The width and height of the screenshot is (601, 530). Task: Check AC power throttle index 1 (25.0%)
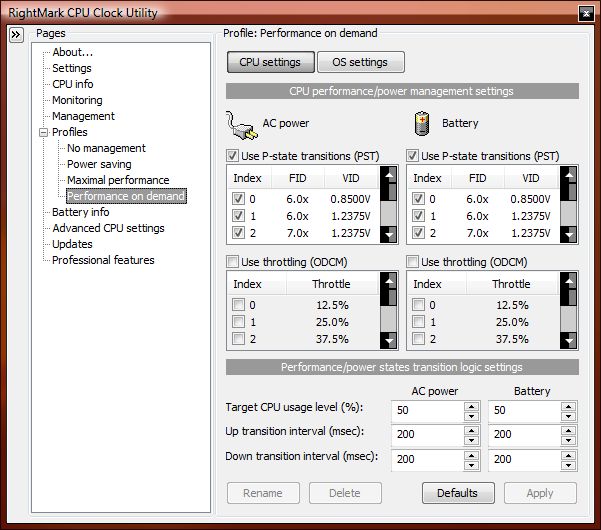click(x=238, y=322)
